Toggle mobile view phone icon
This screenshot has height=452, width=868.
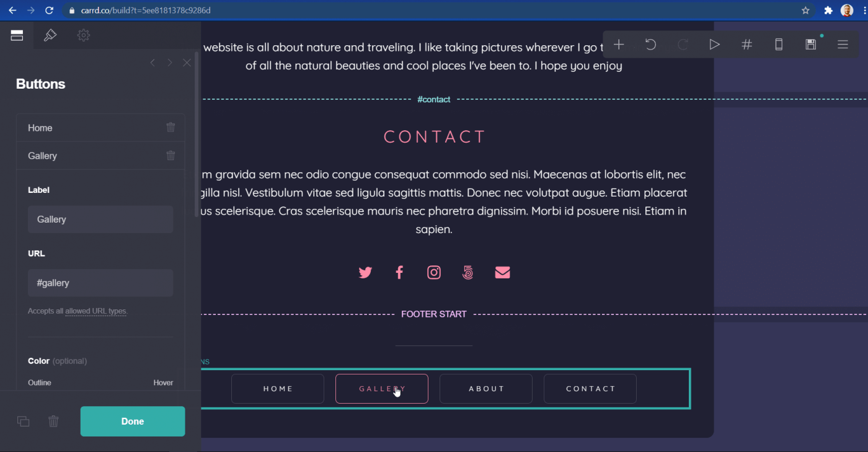pos(779,45)
